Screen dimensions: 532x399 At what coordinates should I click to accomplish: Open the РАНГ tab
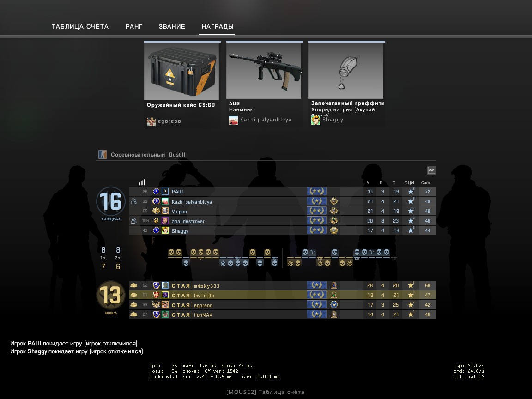click(134, 26)
